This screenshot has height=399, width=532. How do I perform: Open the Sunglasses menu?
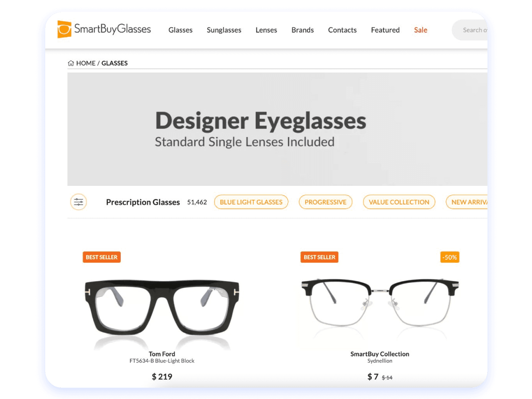coord(224,30)
